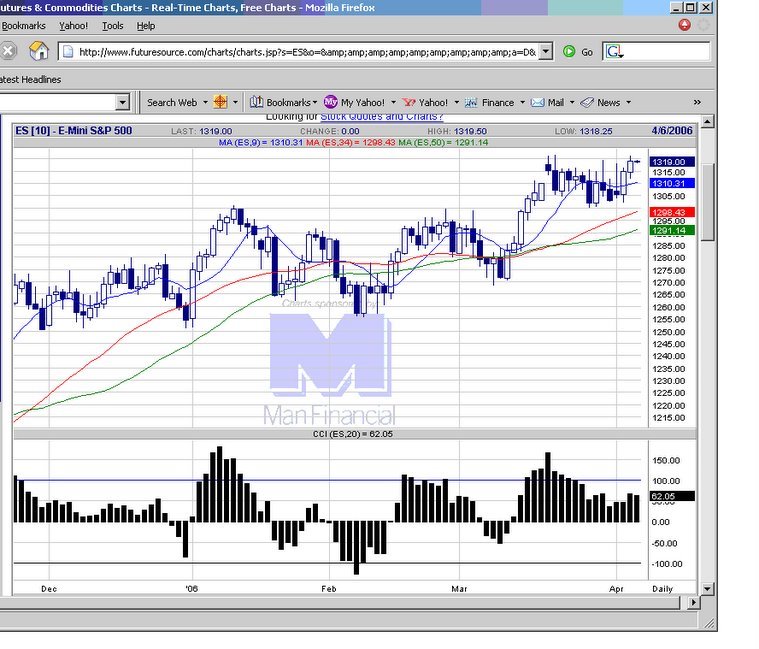Viewport: 759px width, 649px height.
Task: Click the orange crosshair toolbar icon
Action: tap(220, 102)
